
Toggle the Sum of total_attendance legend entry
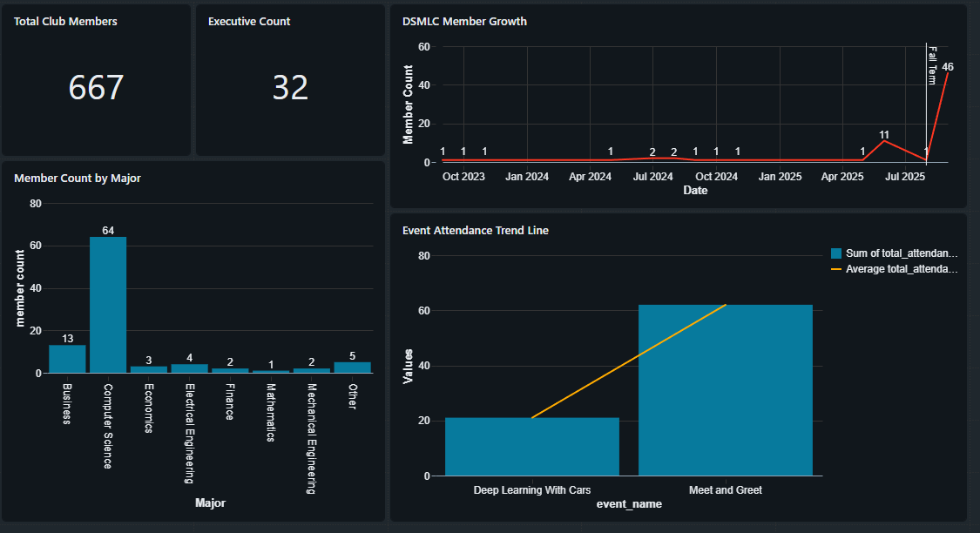pos(899,253)
